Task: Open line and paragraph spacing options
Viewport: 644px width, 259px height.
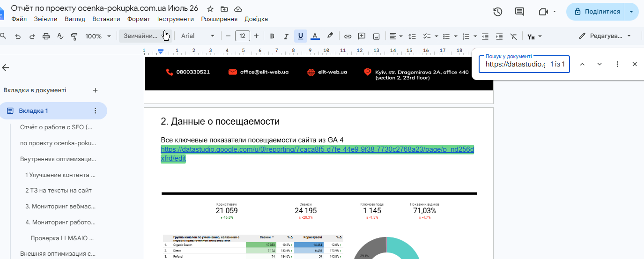Action: pyautogui.click(x=412, y=36)
